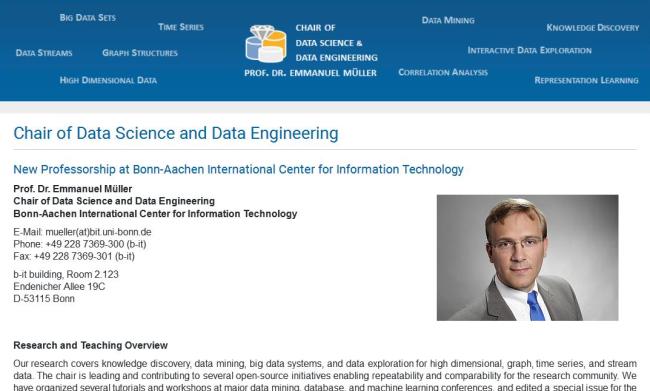Click the mueller(at)bit.uni-bonn.de email address

coord(98,232)
